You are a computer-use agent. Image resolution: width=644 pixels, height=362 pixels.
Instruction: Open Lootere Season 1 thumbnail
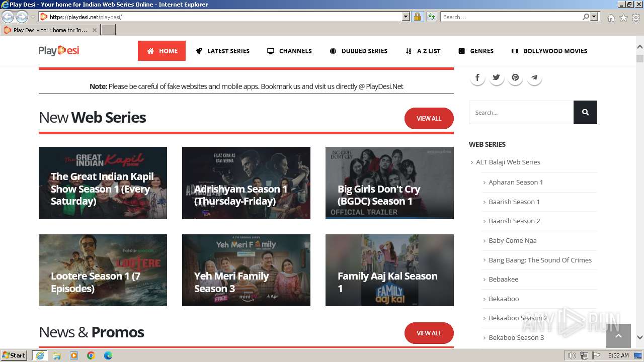pos(103,270)
